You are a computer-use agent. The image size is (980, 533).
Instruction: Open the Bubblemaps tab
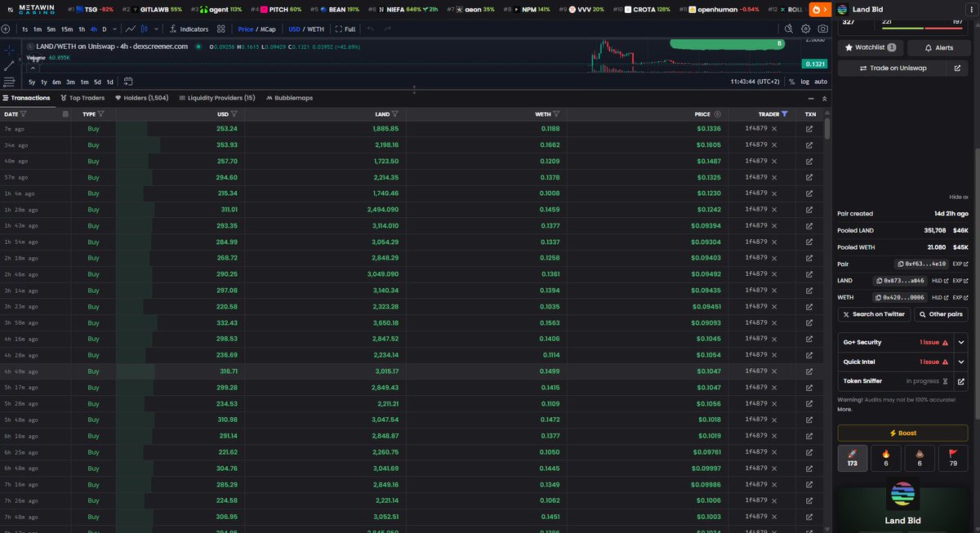289,98
